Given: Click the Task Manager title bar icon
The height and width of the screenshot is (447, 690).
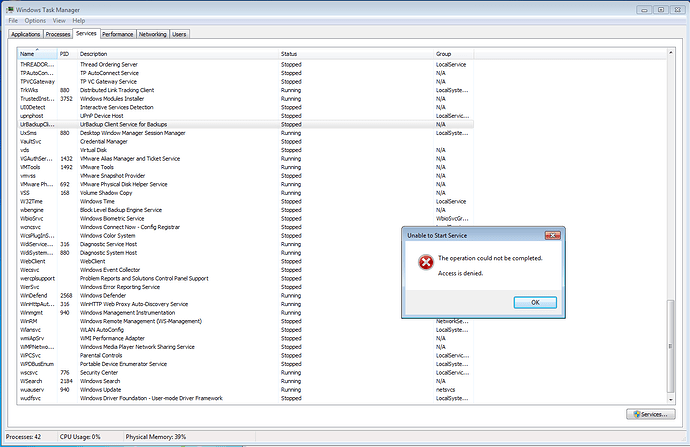Looking at the screenshot, I should [10, 9].
